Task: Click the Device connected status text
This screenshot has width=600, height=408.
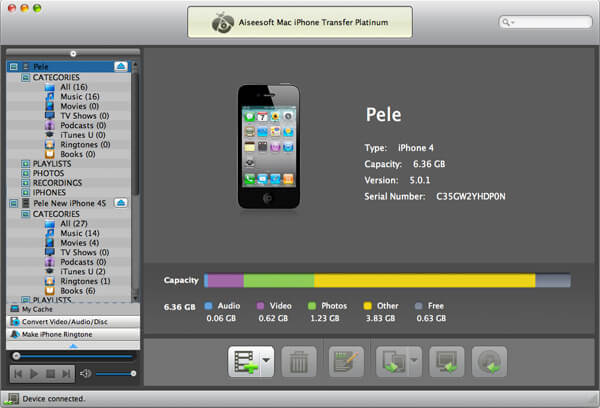Action: (x=54, y=399)
